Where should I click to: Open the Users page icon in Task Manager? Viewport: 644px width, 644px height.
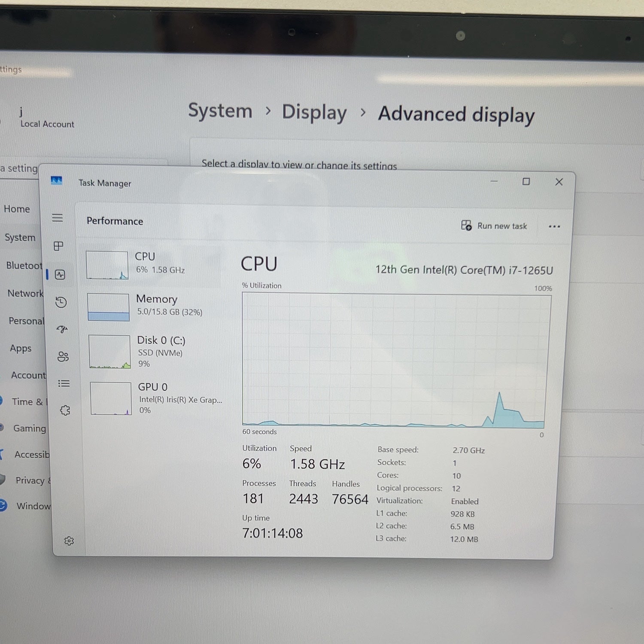pyautogui.click(x=63, y=356)
